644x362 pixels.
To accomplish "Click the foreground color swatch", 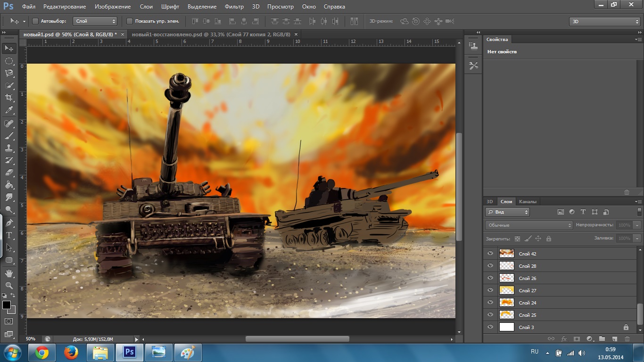I will click(7, 305).
